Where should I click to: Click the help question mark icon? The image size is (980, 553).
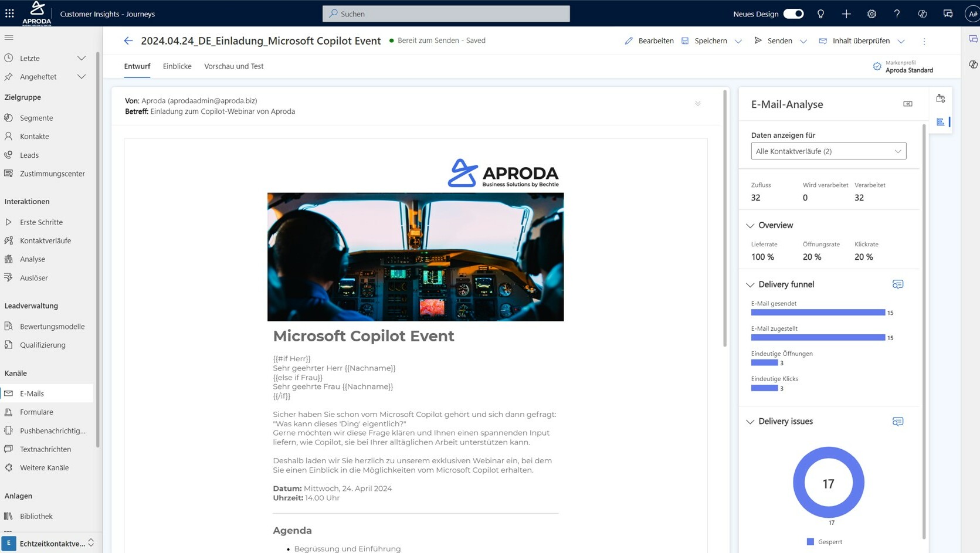coord(897,13)
